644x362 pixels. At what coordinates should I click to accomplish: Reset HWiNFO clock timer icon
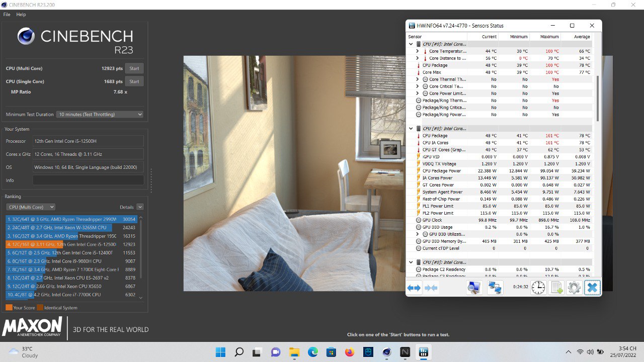(x=538, y=288)
